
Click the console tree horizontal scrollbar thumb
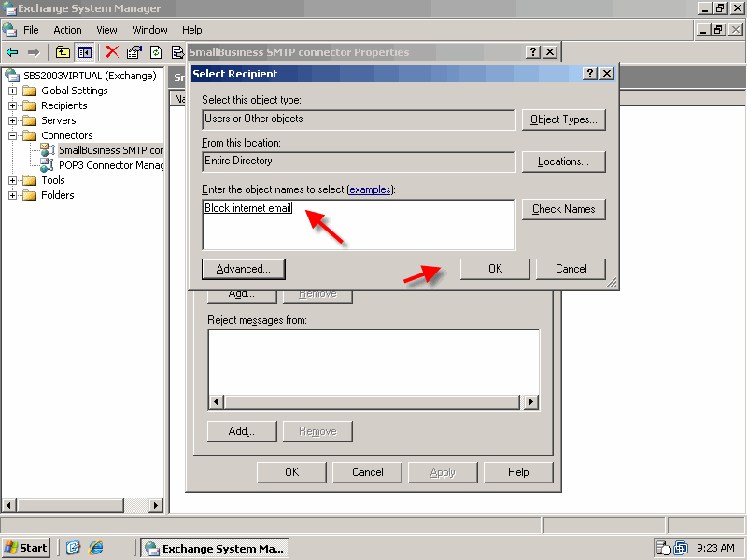[x=71, y=505]
